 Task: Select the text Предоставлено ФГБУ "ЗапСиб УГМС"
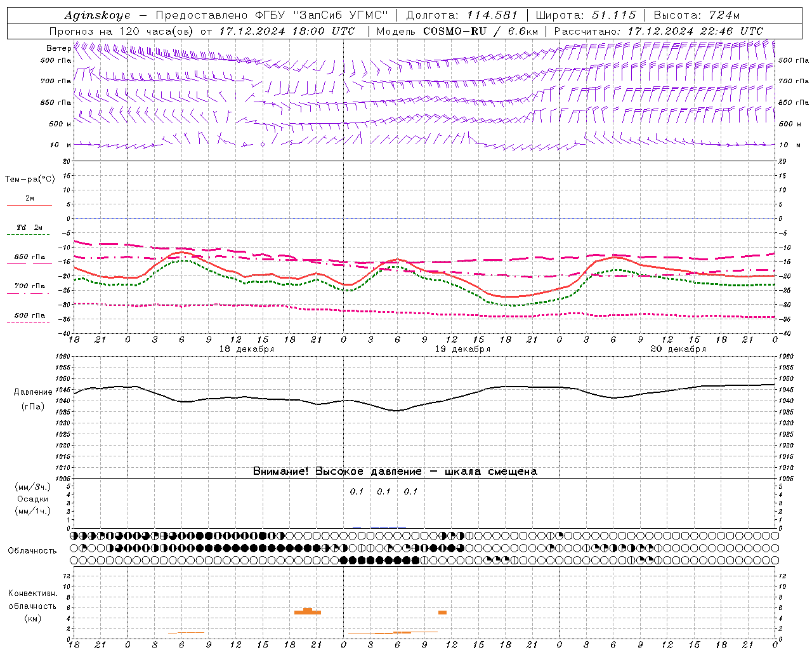(x=272, y=15)
